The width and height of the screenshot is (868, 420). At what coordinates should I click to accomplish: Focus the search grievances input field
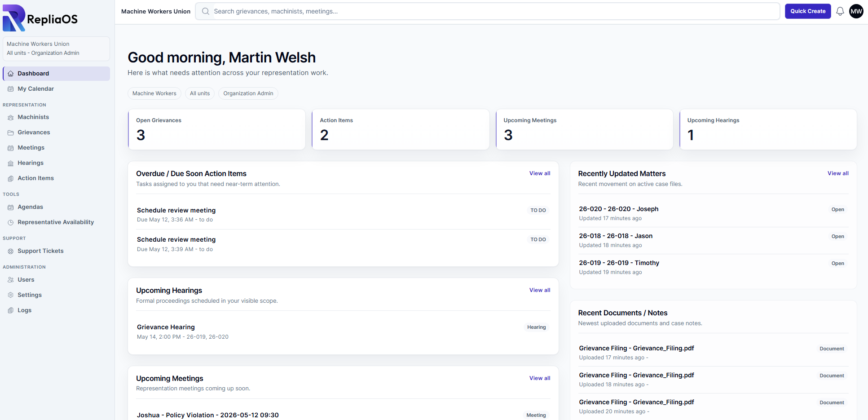tap(487, 11)
